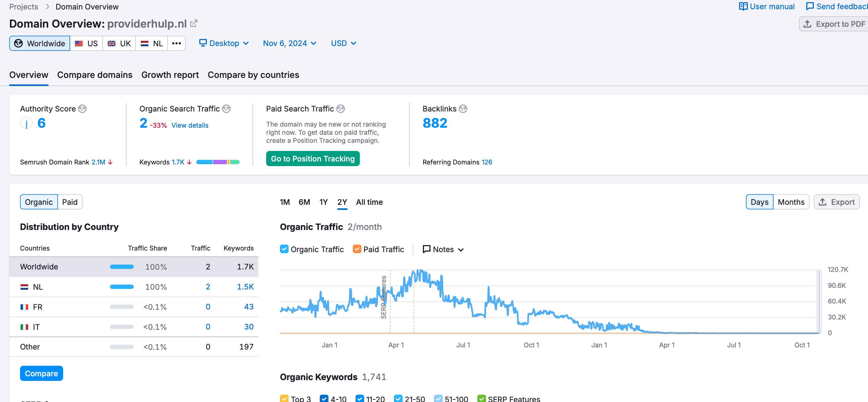This screenshot has height=402, width=868.
Task: Click the NL traffic share bar
Action: [x=122, y=287]
